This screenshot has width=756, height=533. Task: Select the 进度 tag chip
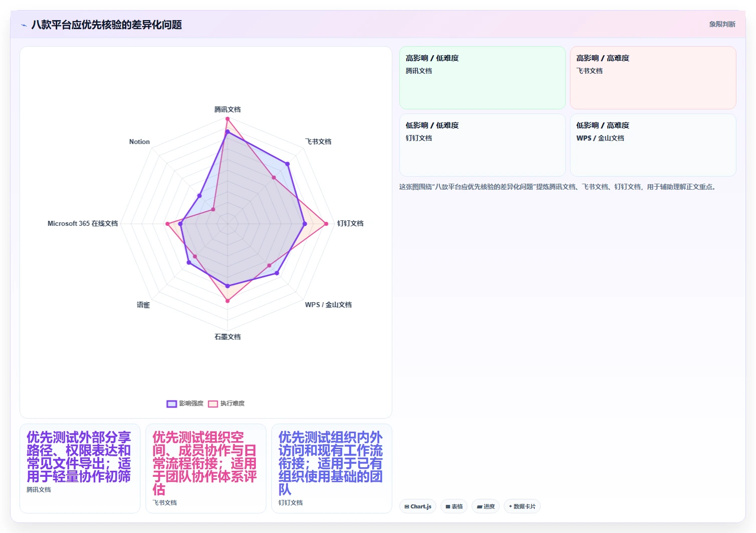486,506
